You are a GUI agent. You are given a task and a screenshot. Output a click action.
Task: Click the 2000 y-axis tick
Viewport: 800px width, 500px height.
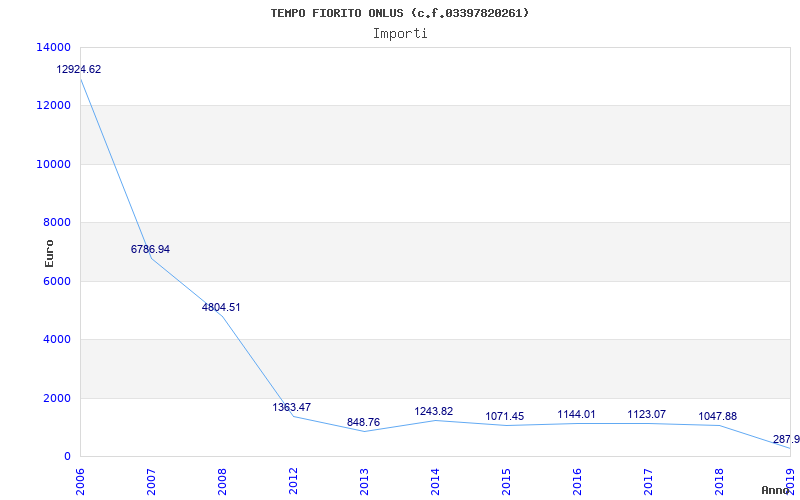point(57,398)
